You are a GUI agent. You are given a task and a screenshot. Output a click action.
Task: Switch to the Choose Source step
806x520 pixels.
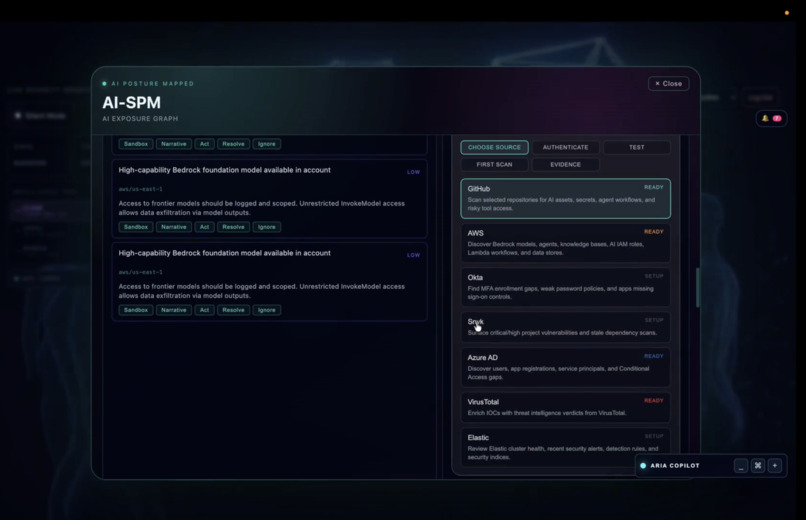pos(494,147)
